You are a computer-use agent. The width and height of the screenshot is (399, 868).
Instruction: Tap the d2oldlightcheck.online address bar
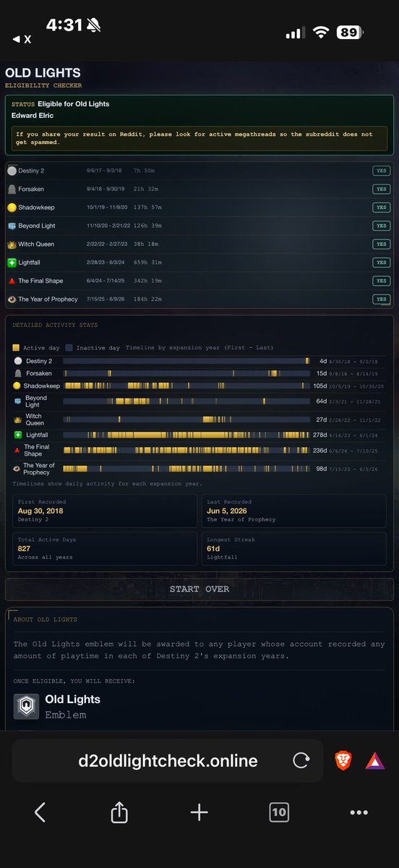point(168,761)
